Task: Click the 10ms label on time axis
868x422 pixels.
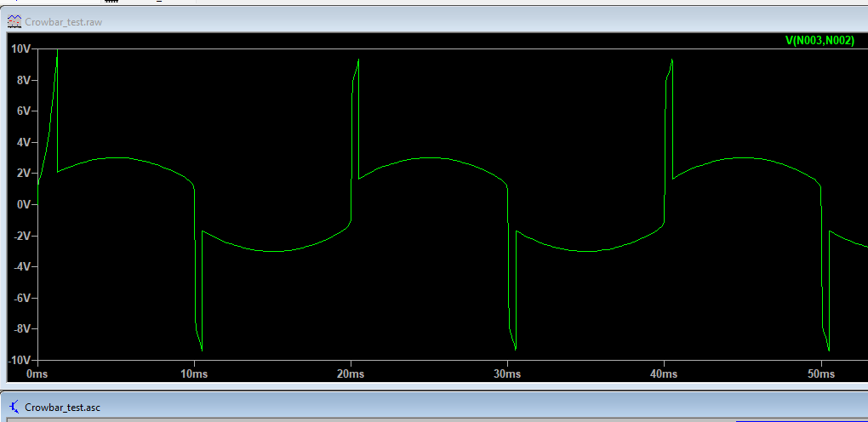Action: (194, 374)
